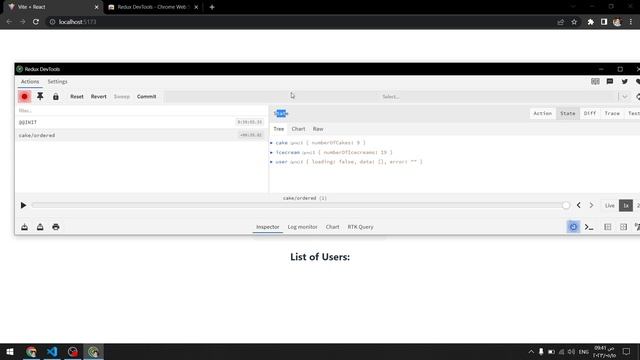Play the action history timeline
This screenshot has width=640, height=360.
(23, 205)
